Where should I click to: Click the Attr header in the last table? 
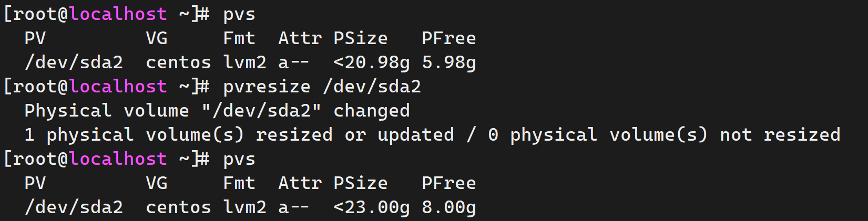(300, 183)
